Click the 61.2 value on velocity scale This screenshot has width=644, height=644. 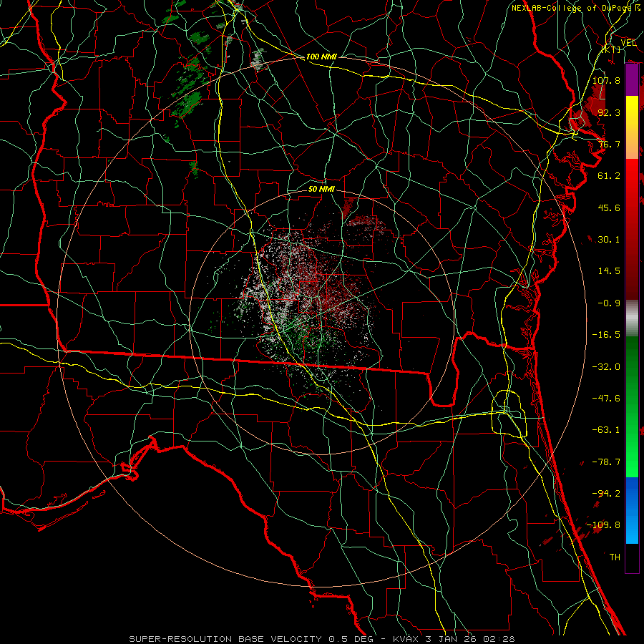(x=609, y=176)
